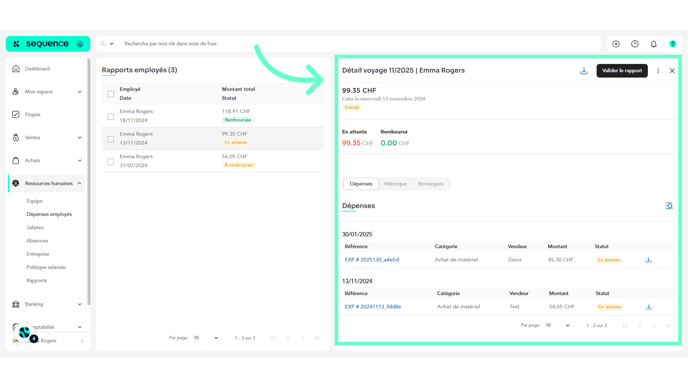This screenshot has width=688, height=387.
Task: Go to last page in employee reports
Action: (x=317, y=338)
